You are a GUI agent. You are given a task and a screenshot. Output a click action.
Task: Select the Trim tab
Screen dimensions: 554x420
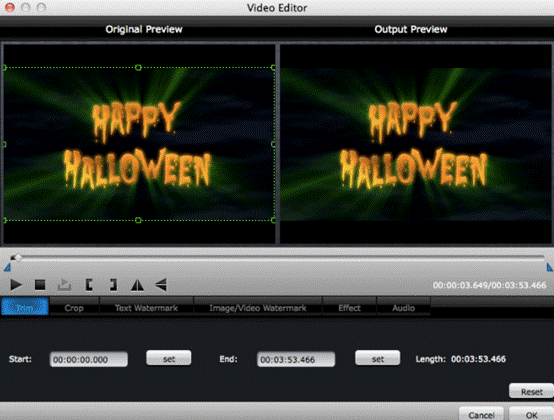25,307
